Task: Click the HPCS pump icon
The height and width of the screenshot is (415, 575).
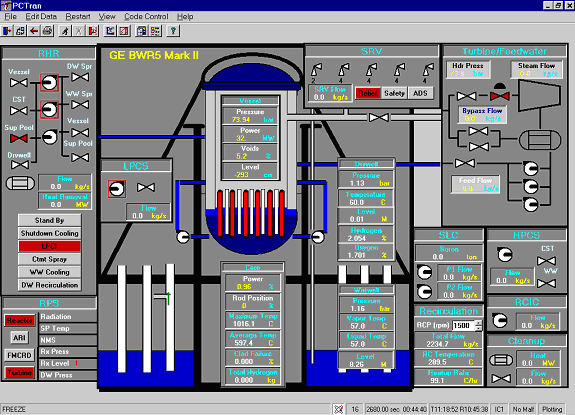Action: (505, 254)
